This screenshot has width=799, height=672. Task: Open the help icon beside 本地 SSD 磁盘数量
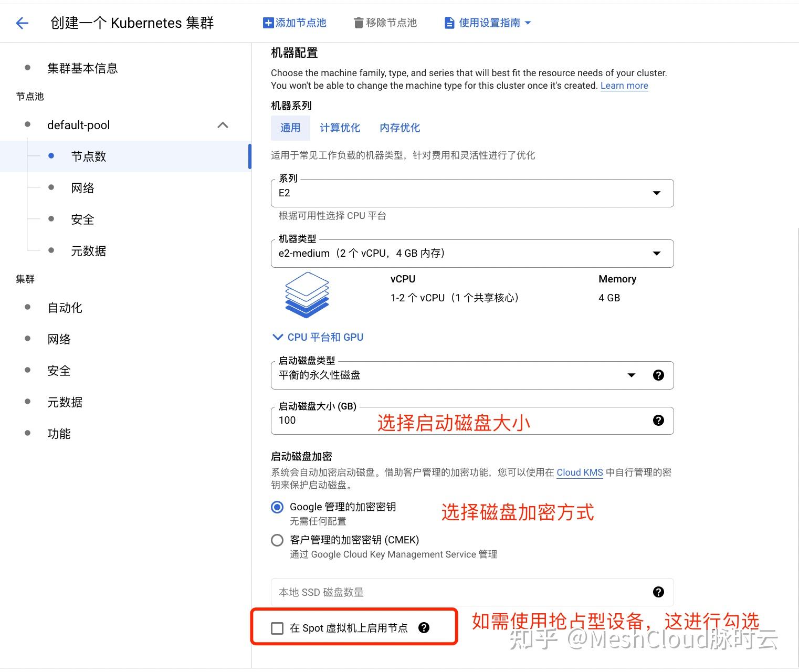pos(658,592)
